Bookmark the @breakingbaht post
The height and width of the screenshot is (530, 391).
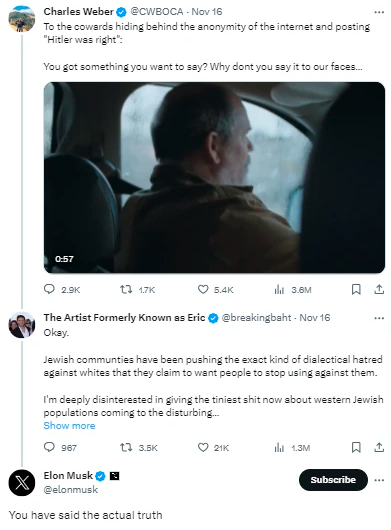(356, 448)
